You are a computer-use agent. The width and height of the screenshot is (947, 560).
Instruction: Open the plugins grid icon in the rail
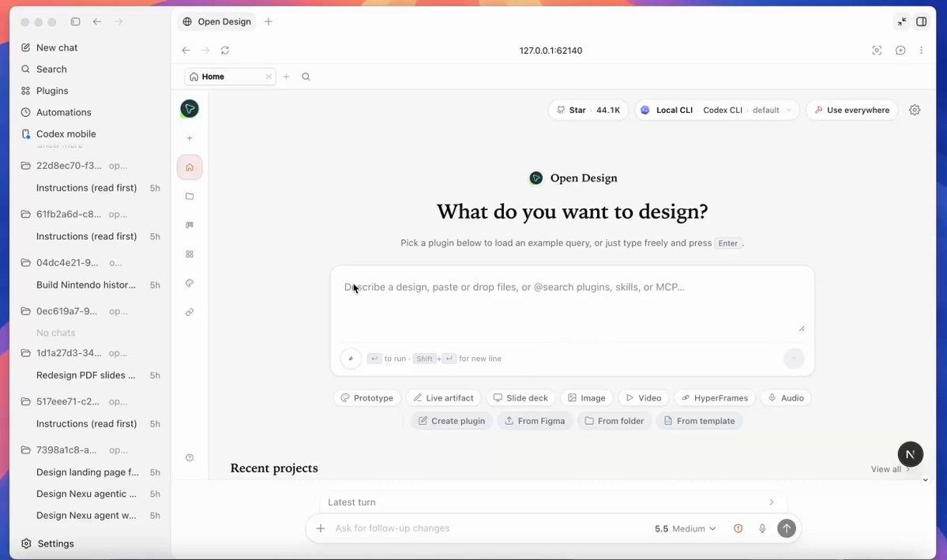(190, 254)
